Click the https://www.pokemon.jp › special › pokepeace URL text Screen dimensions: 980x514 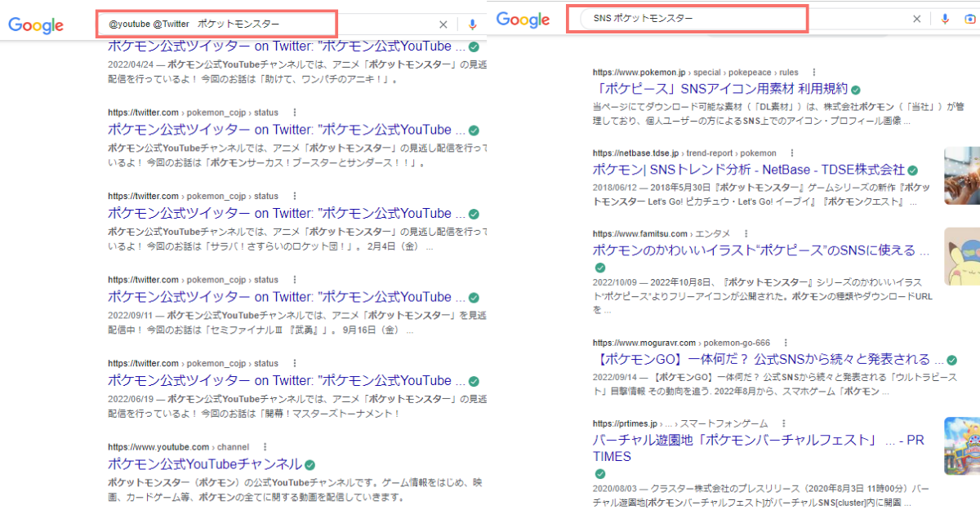[x=696, y=72]
